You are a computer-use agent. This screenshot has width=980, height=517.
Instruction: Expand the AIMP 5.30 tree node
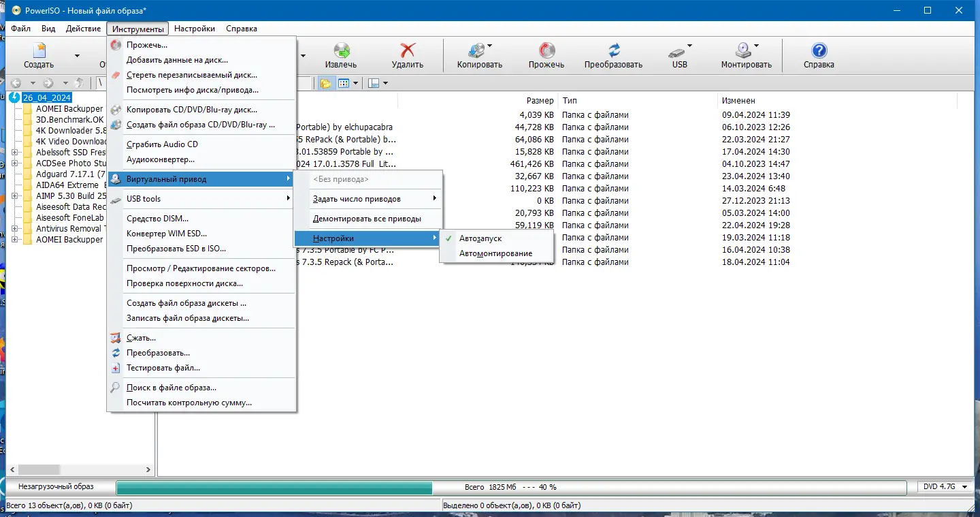(x=15, y=196)
